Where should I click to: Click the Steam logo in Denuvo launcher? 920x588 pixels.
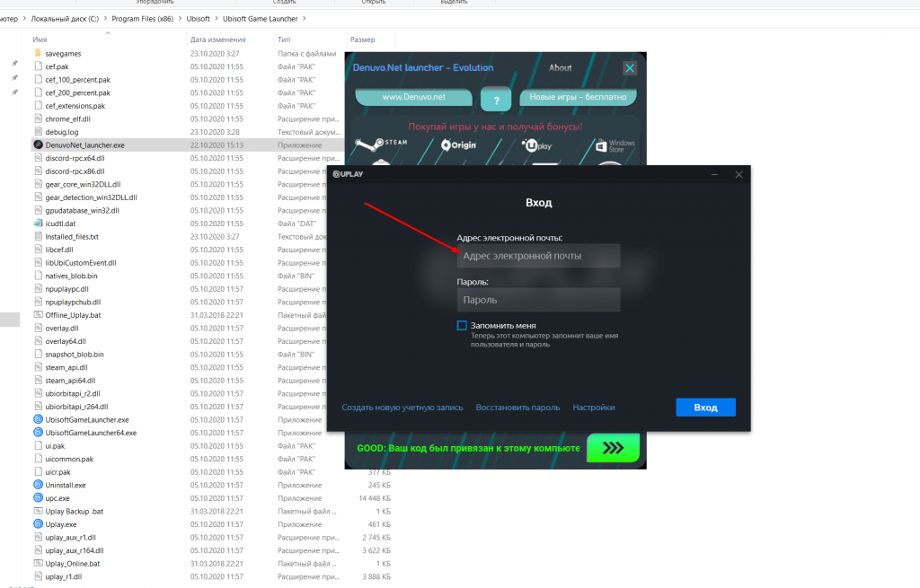pyautogui.click(x=381, y=143)
